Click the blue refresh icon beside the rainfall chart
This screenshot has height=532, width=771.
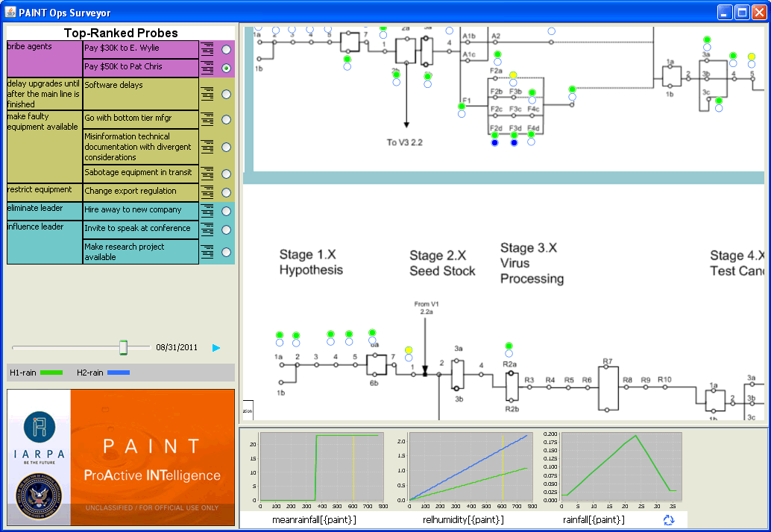[x=669, y=520]
